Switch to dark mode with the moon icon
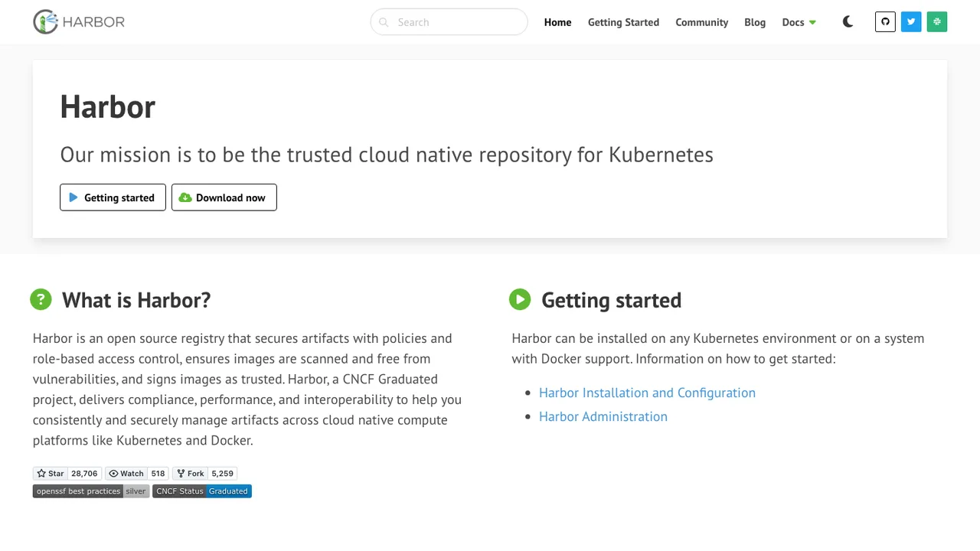The image size is (980, 551). point(848,21)
